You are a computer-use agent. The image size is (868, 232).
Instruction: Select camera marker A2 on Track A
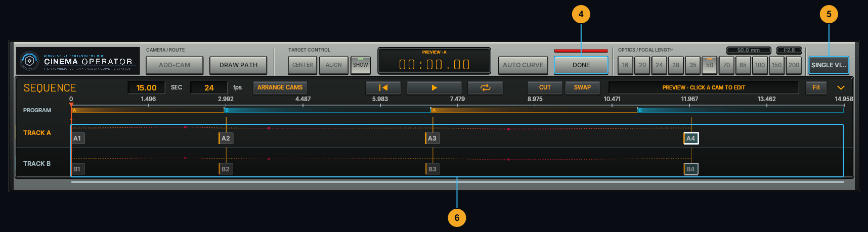tap(226, 138)
